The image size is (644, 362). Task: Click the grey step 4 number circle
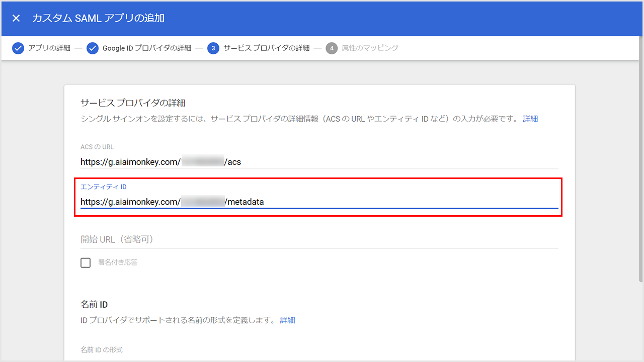click(x=332, y=48)
